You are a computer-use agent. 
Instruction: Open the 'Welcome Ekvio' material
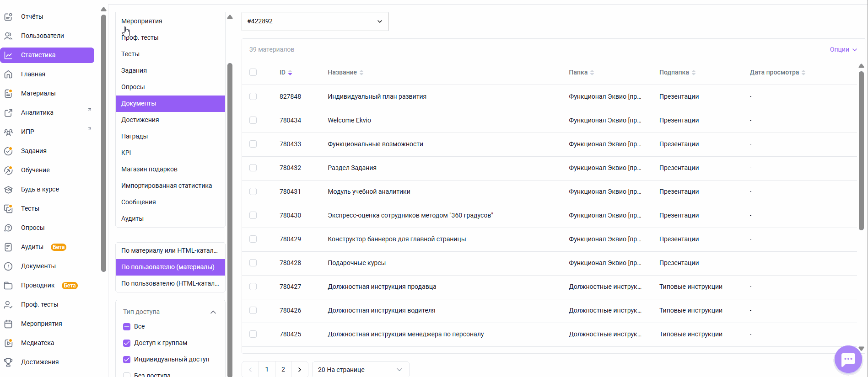(349, 120)
